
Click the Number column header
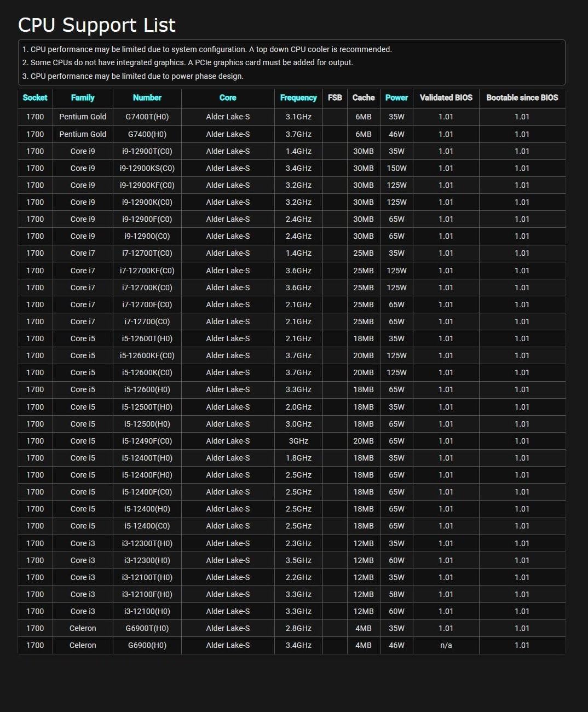coord(147,97)
